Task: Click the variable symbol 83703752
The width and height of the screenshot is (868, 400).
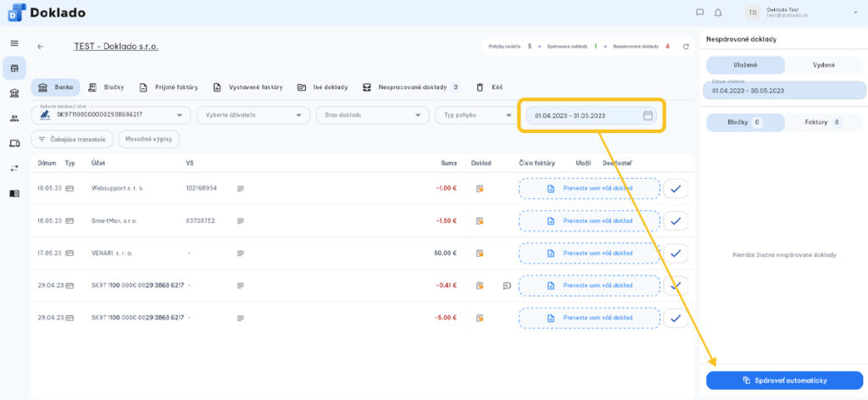Action: tap(200, 220)
